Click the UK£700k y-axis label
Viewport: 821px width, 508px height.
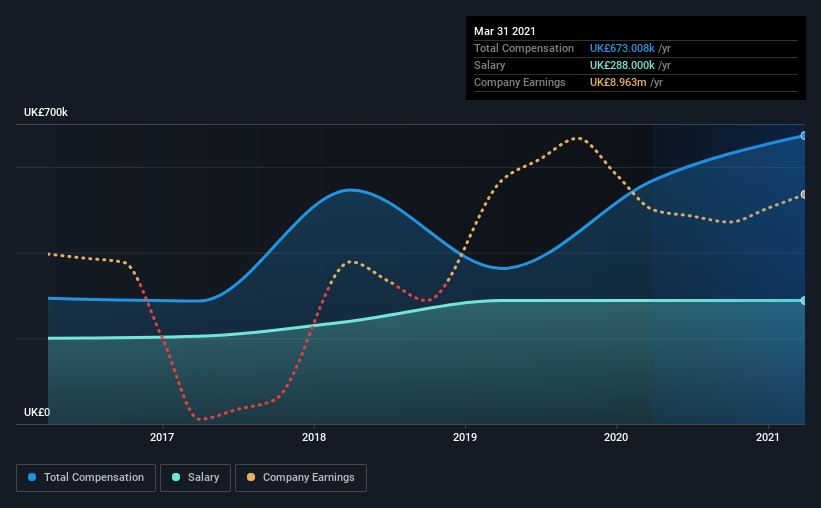click(x=46, y=113)
